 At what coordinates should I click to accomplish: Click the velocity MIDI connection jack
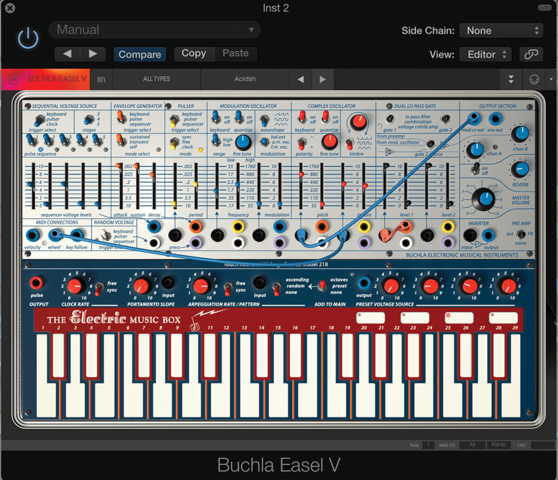pyautogui.click(x=32, y=235)
